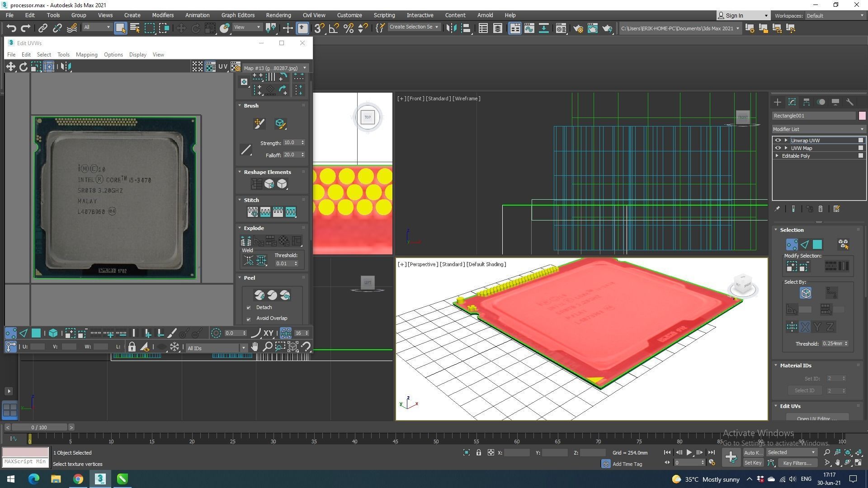Open the Create tab in command panel

[x=777, y=102]
